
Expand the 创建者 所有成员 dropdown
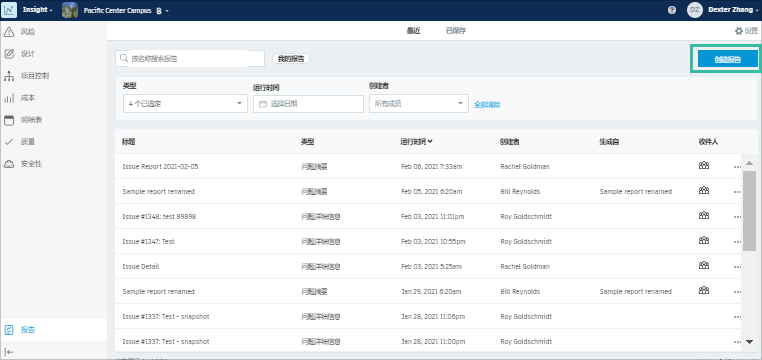tap(418, 103)
